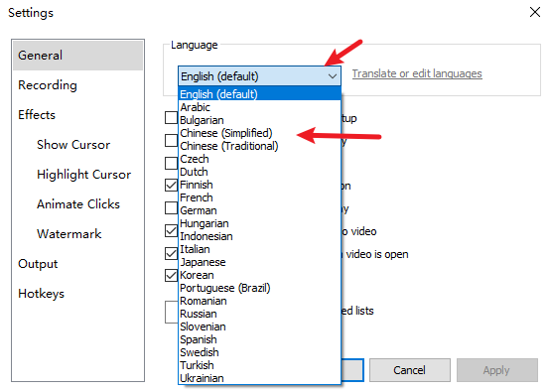Go to Show Cursor settings

[x=73, y=145]
